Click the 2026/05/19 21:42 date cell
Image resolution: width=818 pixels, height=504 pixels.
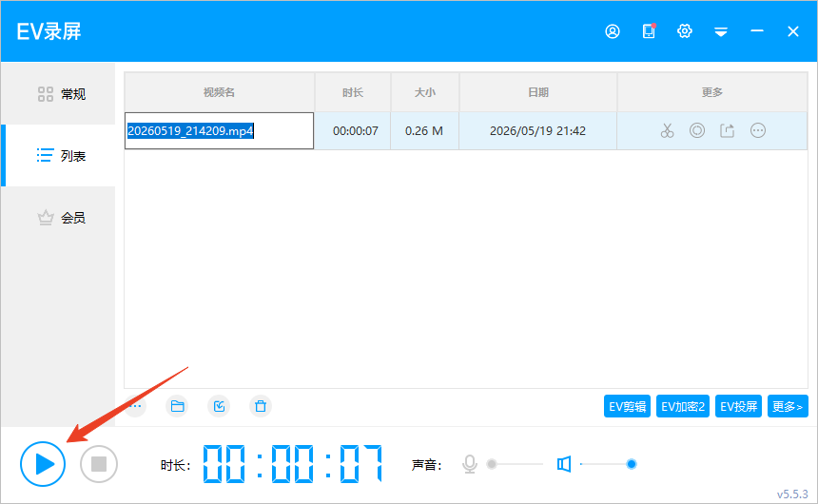coord(537,131)
